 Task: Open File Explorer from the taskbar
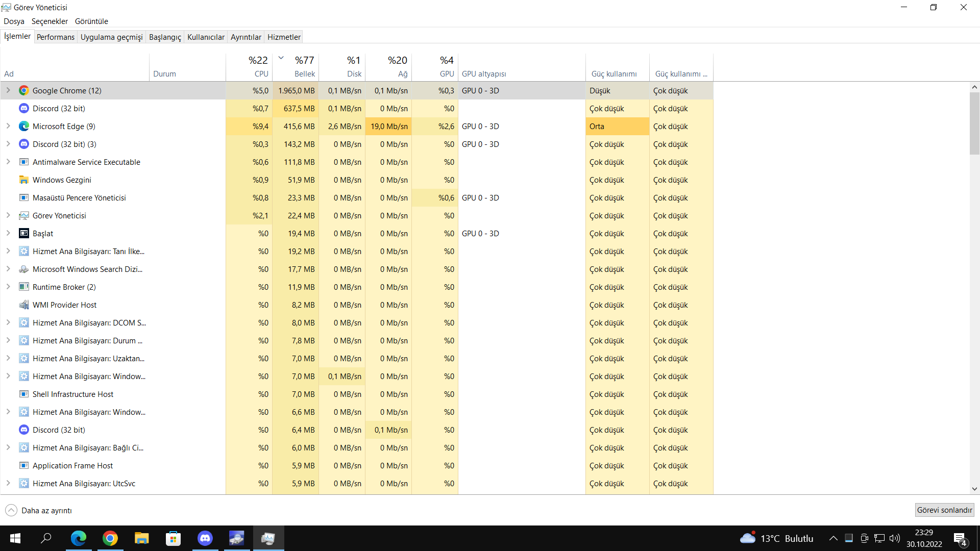pyautogui.click(x=141, y=538)
